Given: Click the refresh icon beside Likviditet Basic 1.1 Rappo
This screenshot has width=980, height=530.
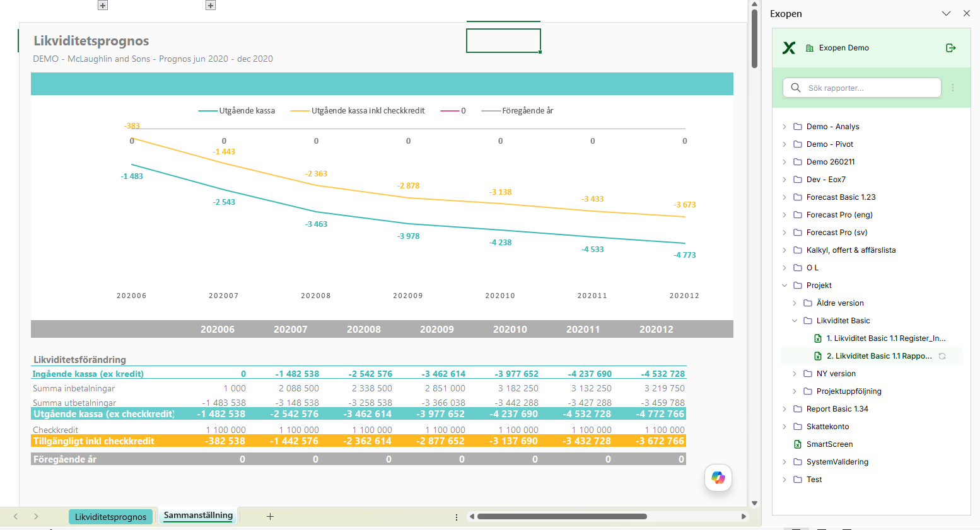Looking at the screenshot, I should 942,356.
